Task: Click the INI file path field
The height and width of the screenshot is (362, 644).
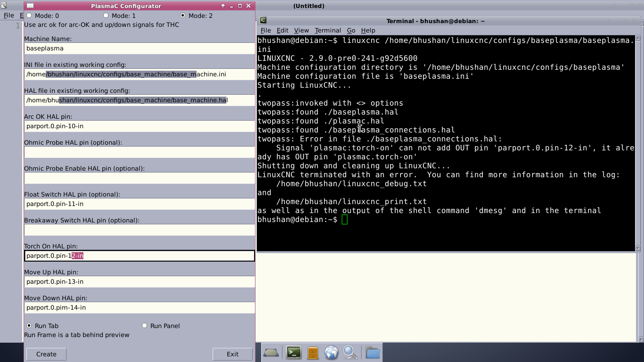Action: [x=140, y=74]
